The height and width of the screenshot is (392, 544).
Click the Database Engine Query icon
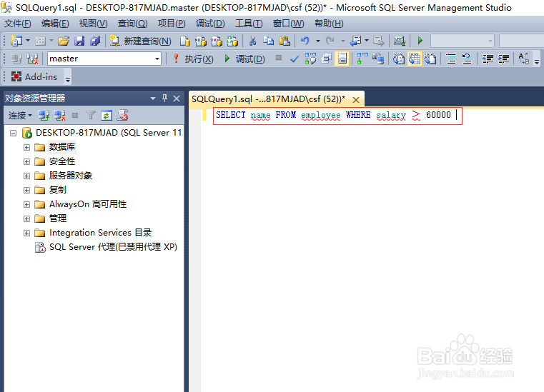click(x=185, y=41)
